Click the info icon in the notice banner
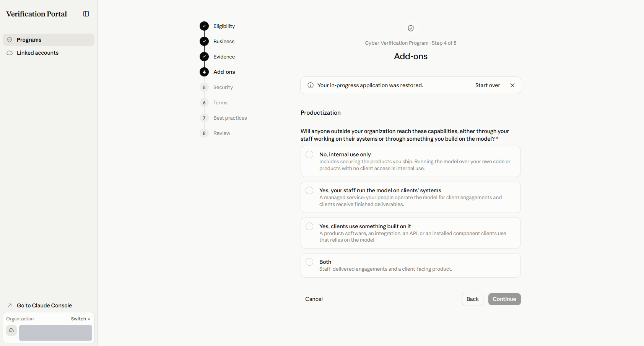The image size is (644, 346). tap(311, 85)
